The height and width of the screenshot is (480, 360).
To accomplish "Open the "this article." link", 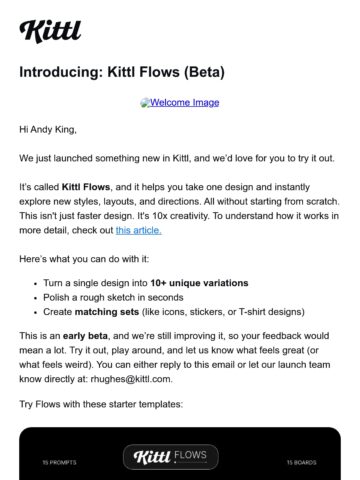I will click(139, 230).
